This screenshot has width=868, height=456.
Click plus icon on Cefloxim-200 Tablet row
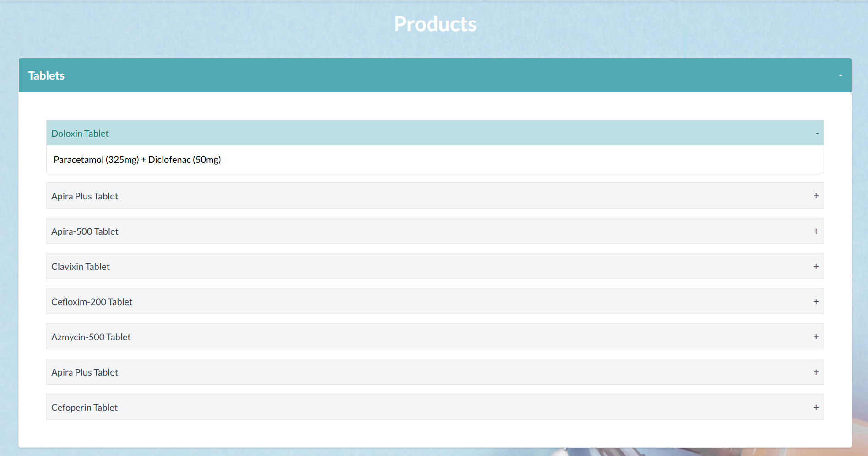pos(816,302)
